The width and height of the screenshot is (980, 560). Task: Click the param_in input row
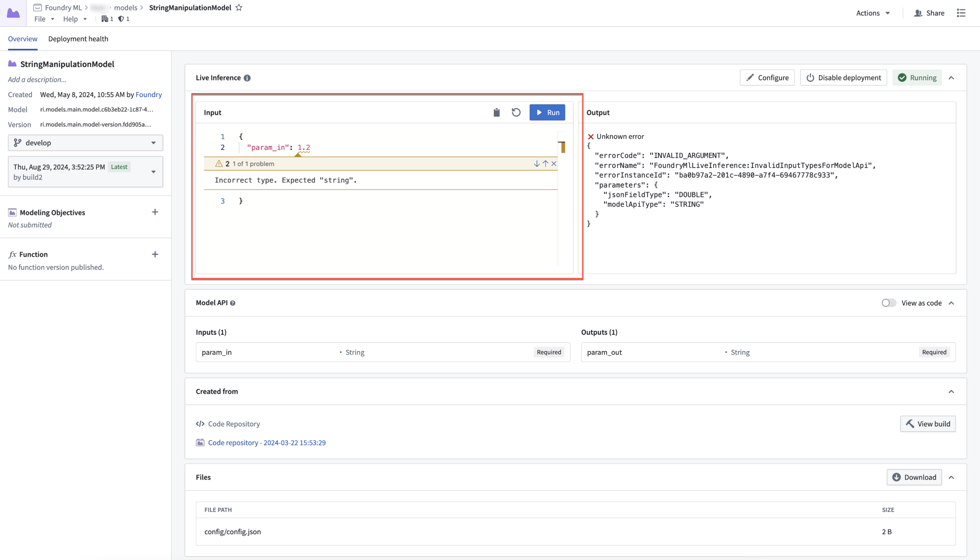383,352
